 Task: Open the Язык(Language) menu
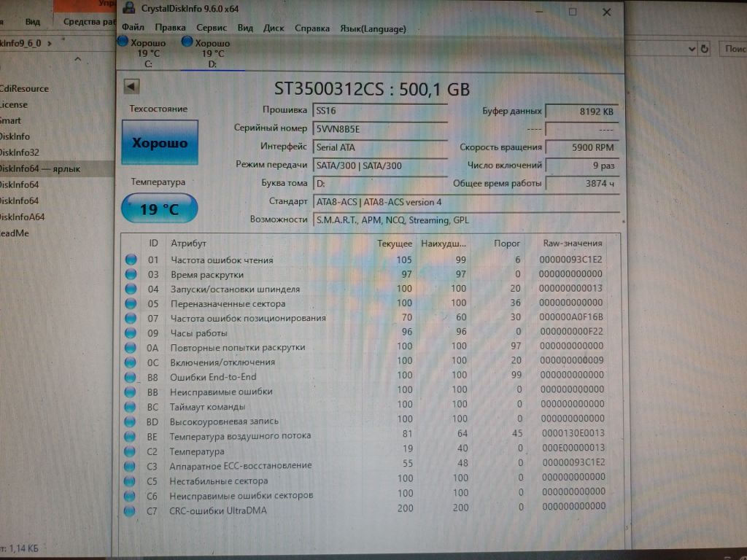[373, 29]
